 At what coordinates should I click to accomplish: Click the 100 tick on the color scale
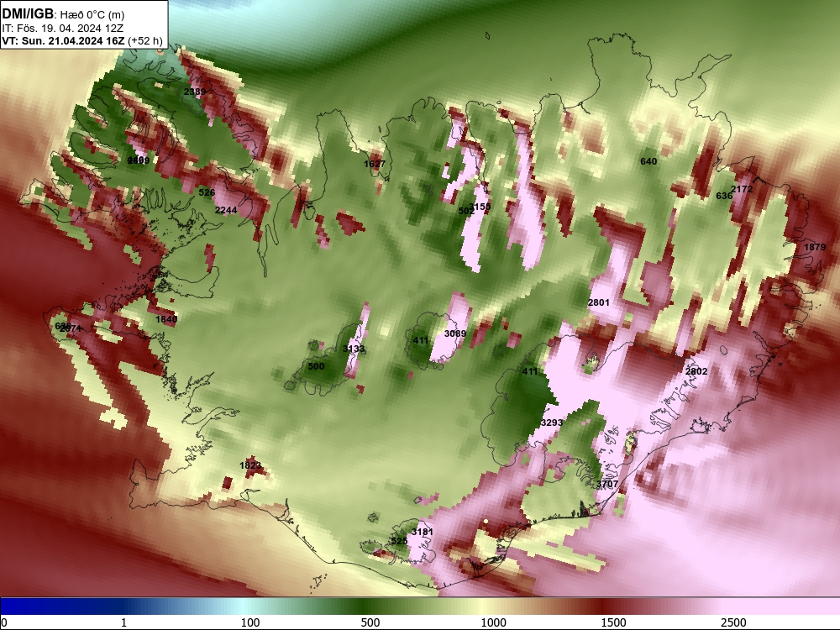pos(250,622)
